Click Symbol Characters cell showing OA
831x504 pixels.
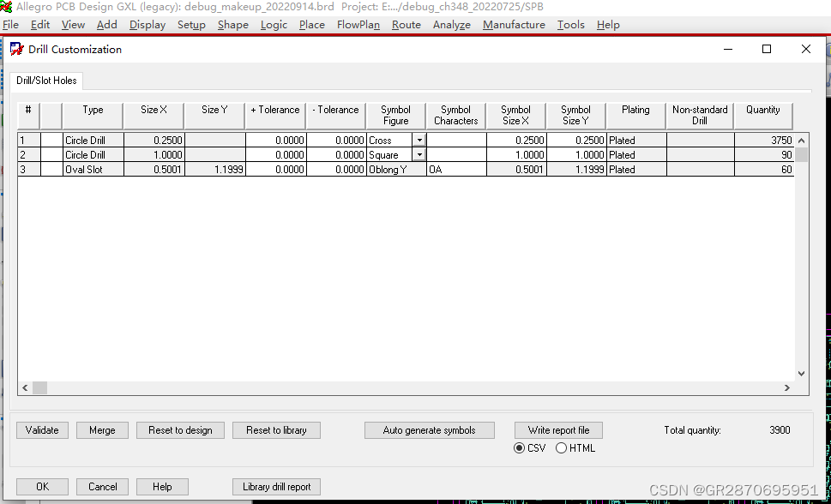click(x=456, y=170)
